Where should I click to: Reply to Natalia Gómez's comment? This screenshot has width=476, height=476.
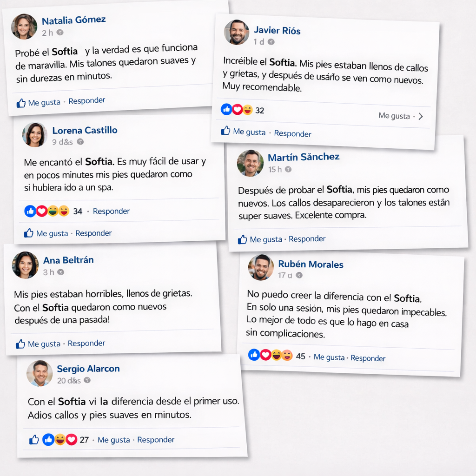coord(87,101)
